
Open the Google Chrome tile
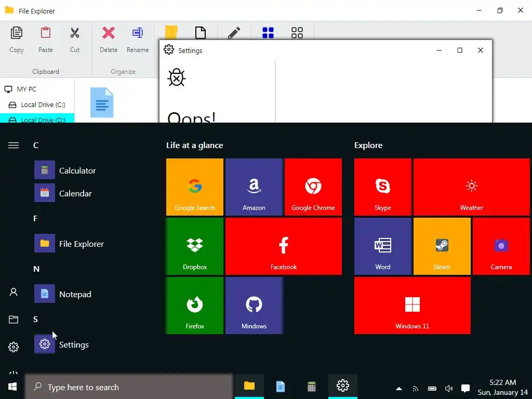pos(313,187)
